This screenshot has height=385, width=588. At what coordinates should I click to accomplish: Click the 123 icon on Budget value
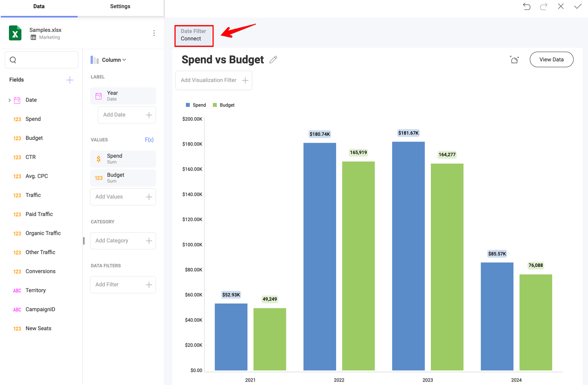(x=99, y=178)
